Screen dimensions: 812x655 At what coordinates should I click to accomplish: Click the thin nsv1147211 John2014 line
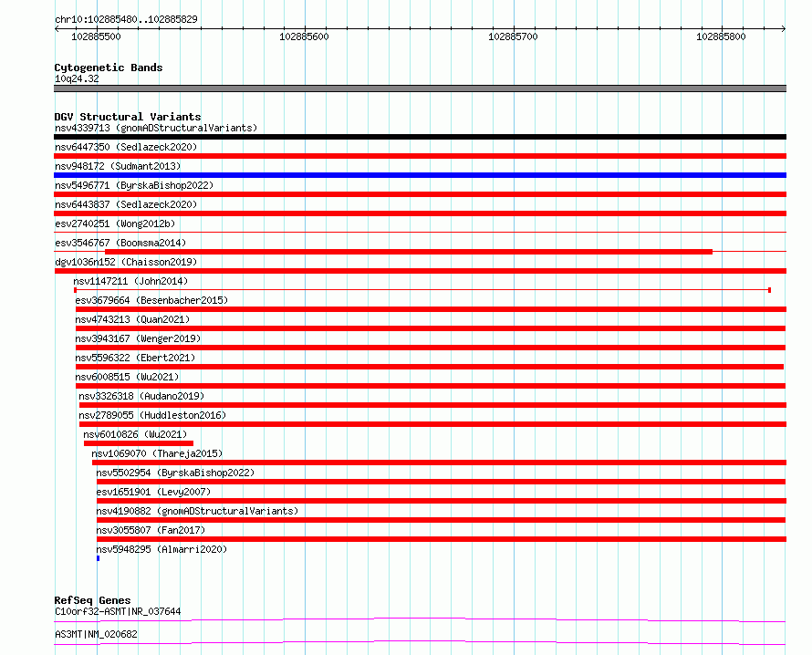[x=422, y=290]
